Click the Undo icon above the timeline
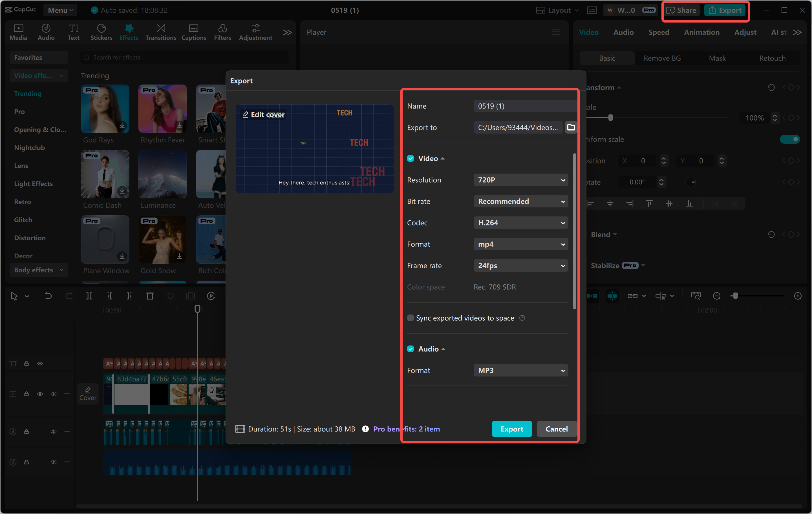812x514 pixels. tap(48, 296)
